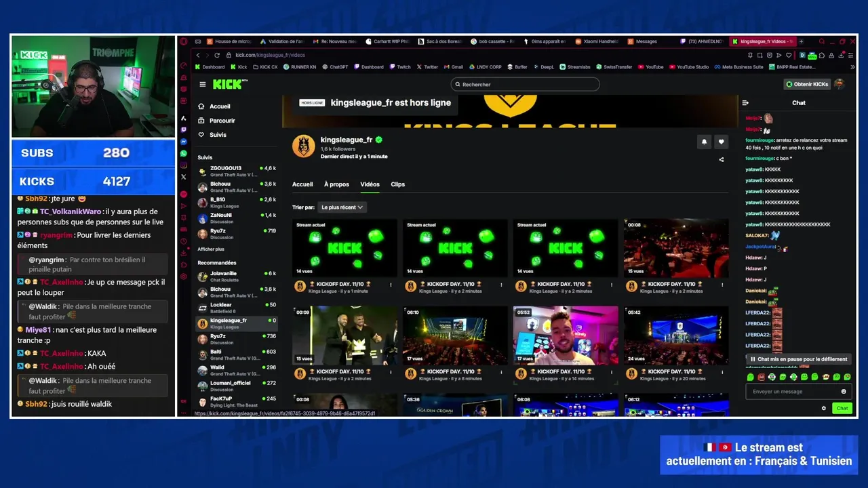Collapse the chat panel with arrow icon
The width and height of the screenshot is (868, 488).
[745, 103]
